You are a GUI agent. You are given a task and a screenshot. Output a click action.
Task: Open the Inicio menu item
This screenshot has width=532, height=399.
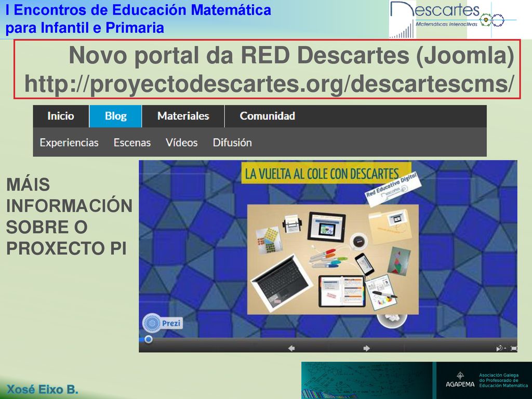61,116
